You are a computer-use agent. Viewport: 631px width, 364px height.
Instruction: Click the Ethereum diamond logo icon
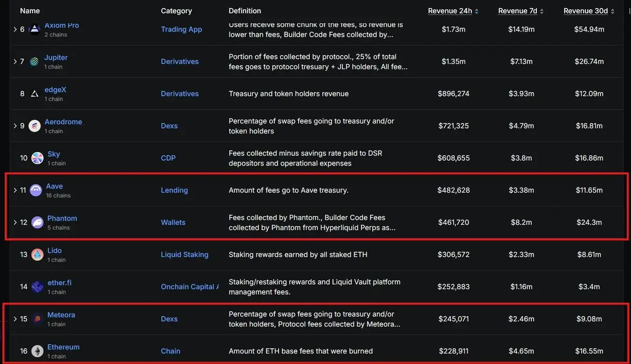click(x=37, y=351)
